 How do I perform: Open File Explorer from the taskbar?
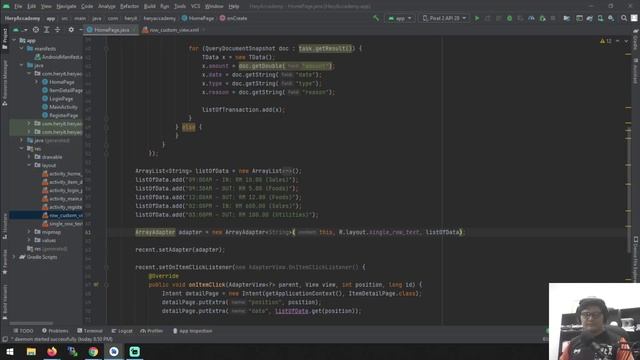tap(31, 351)
